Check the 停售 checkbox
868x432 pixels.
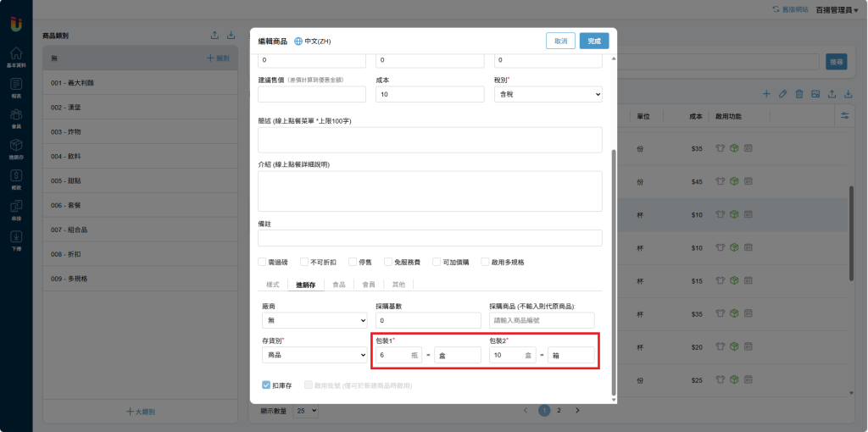pos(353,263)
